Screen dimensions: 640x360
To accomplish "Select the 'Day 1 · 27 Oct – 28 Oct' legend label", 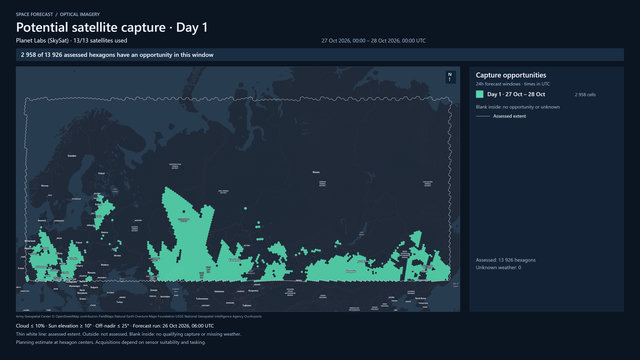I will click(x=516, y=94).
